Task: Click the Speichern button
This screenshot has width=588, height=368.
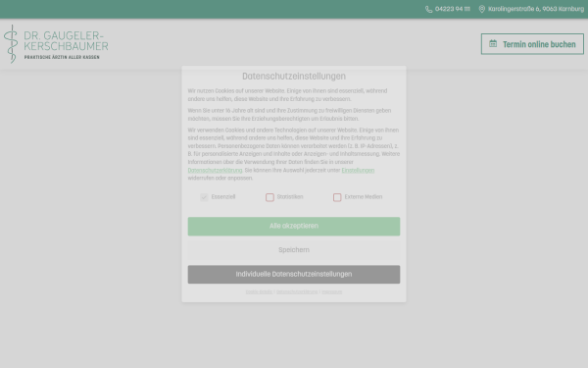Action: pyautogui.click(x=294, y=250)
